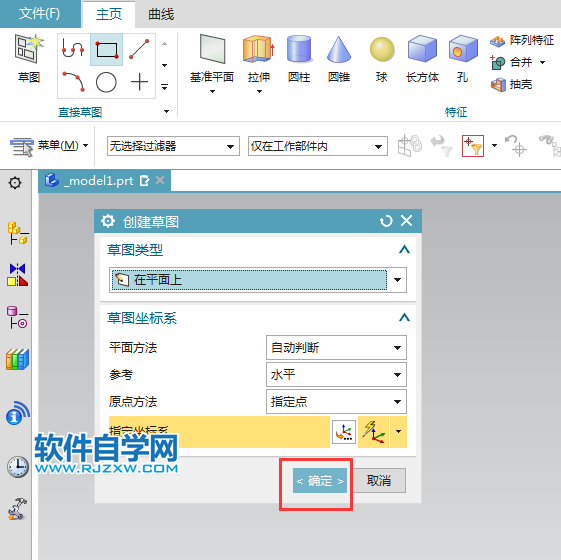Click 合并 unite command
The image size is (561, 560).
[511, 63]
